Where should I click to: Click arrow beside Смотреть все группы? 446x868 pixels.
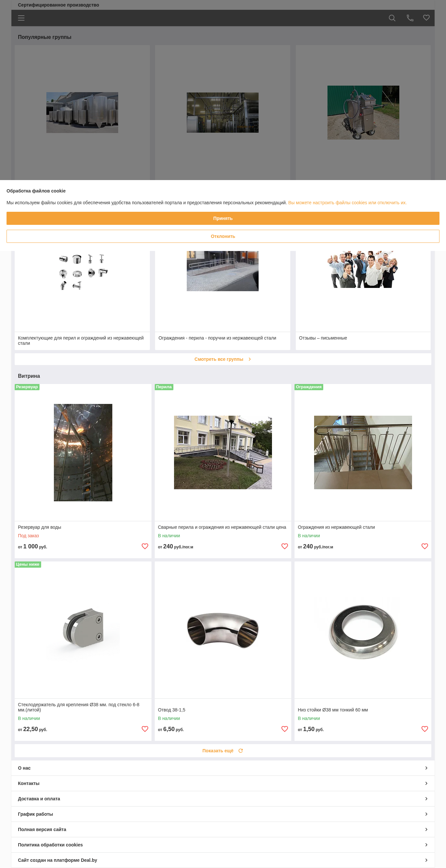tap(249, 359)
